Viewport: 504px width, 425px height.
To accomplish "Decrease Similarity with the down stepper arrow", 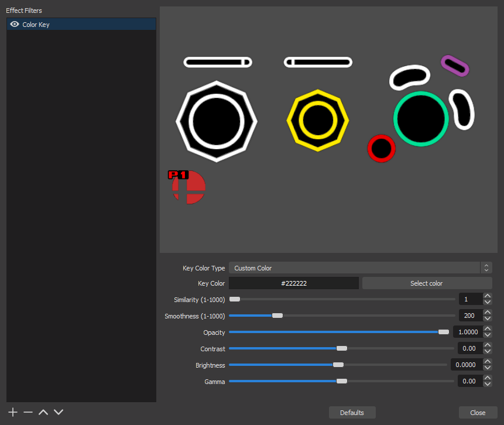I will coord(487,302).
